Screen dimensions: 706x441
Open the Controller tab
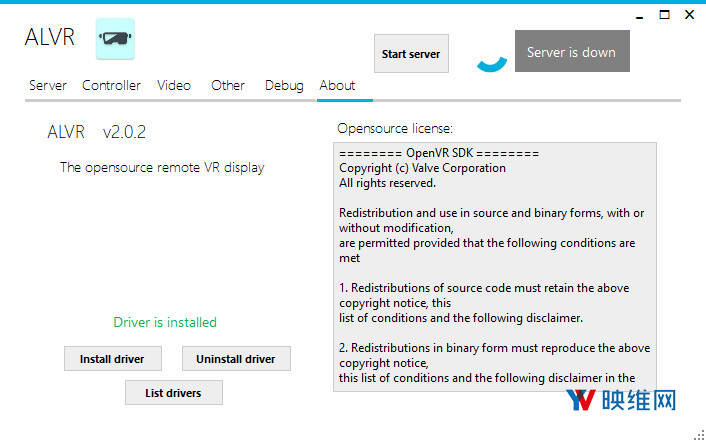(111, 86)
